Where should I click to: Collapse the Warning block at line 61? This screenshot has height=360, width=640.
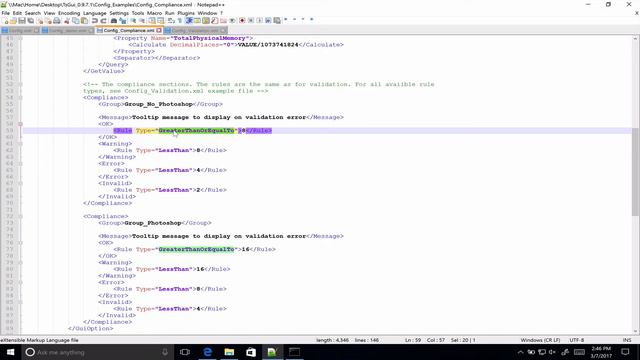coord(20,144)
